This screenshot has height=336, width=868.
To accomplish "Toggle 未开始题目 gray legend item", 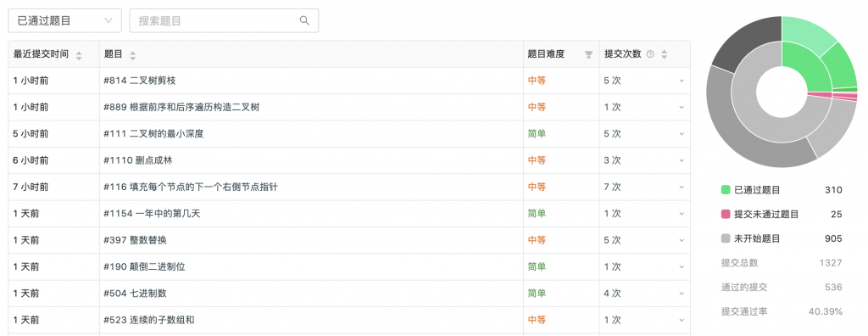I will 751,239.
